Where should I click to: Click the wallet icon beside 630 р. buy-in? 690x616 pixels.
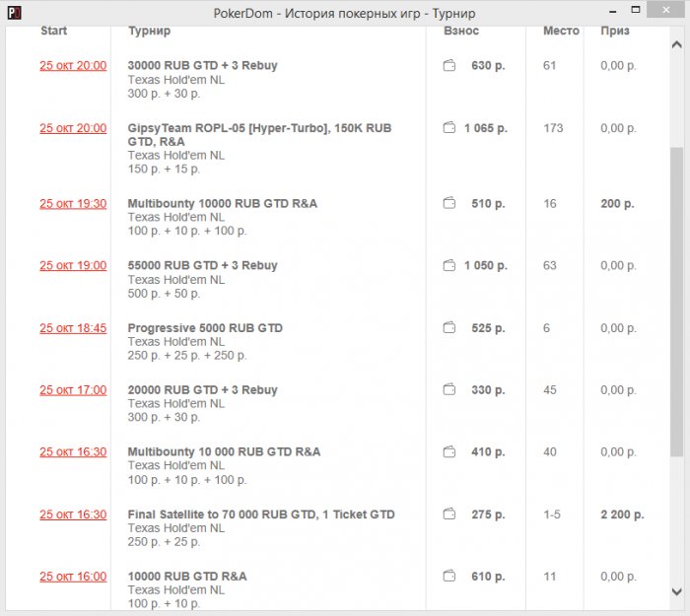click(x=449, y=66)
